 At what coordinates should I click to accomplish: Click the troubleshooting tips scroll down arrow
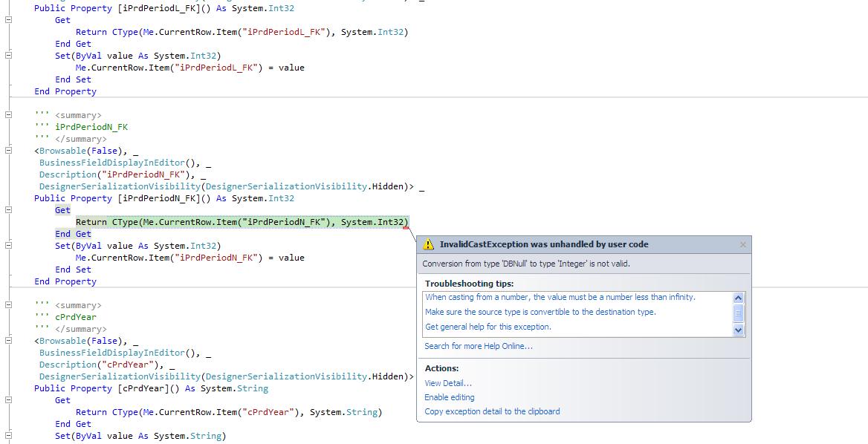coord(738,330)
